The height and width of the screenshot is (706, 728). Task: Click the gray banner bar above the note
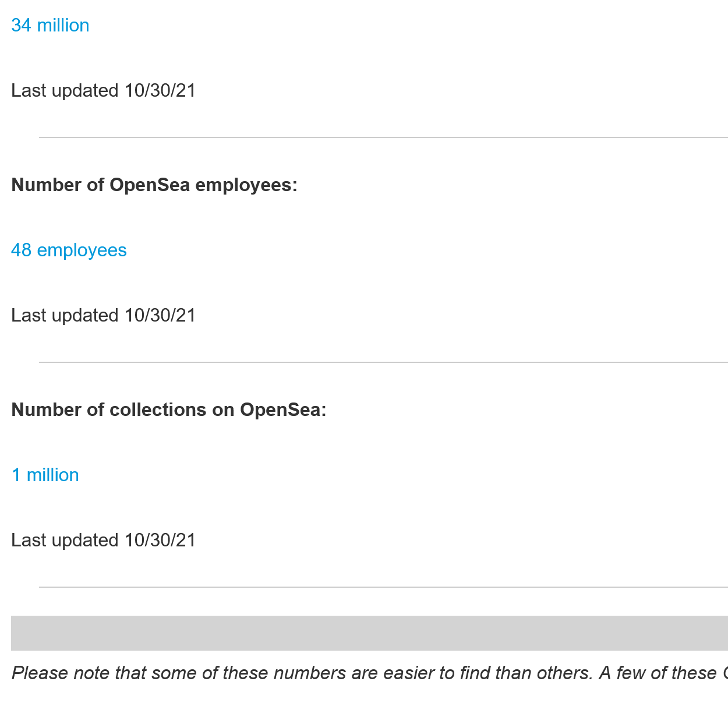[x=369, y=633]
